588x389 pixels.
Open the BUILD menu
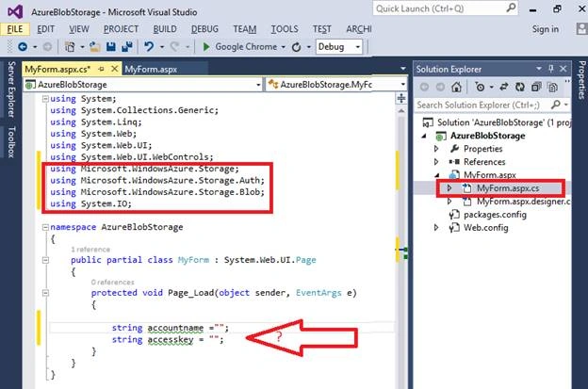(x=165, y=29)
